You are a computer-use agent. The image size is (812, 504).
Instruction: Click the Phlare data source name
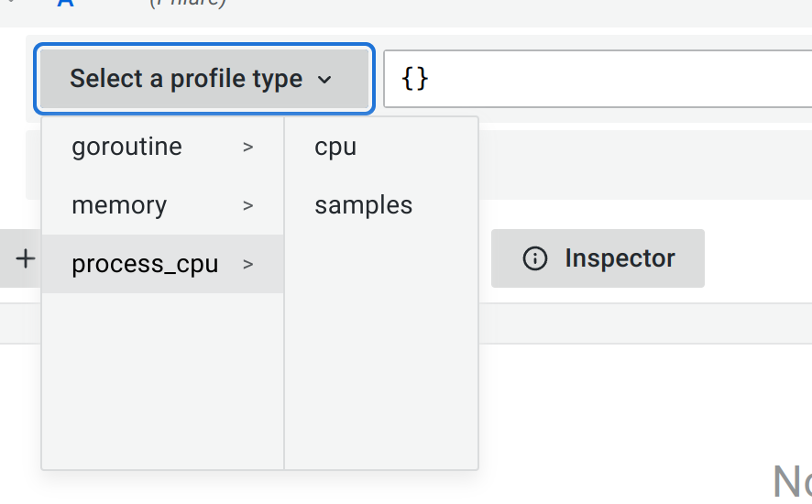188,4
